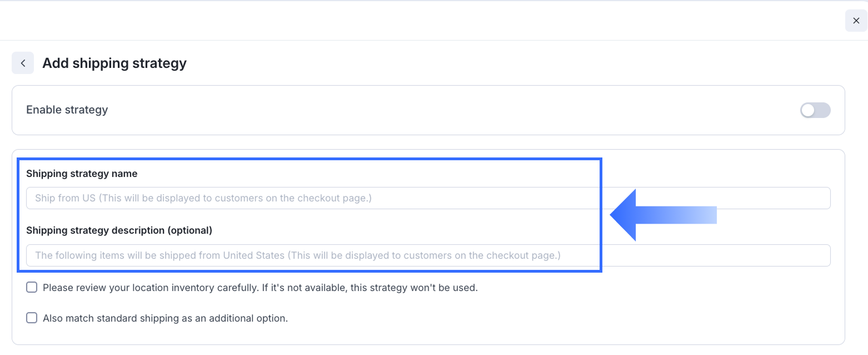Close the panel with the X icon
The height and width of the screenshot is (355, 868).
pos(856,21)
